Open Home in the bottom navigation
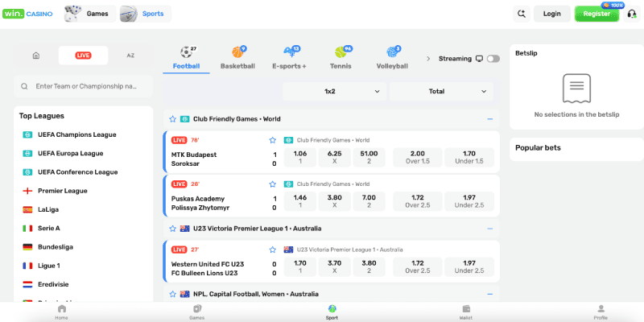Screen dimensions: 644x322 click(62, 312)
